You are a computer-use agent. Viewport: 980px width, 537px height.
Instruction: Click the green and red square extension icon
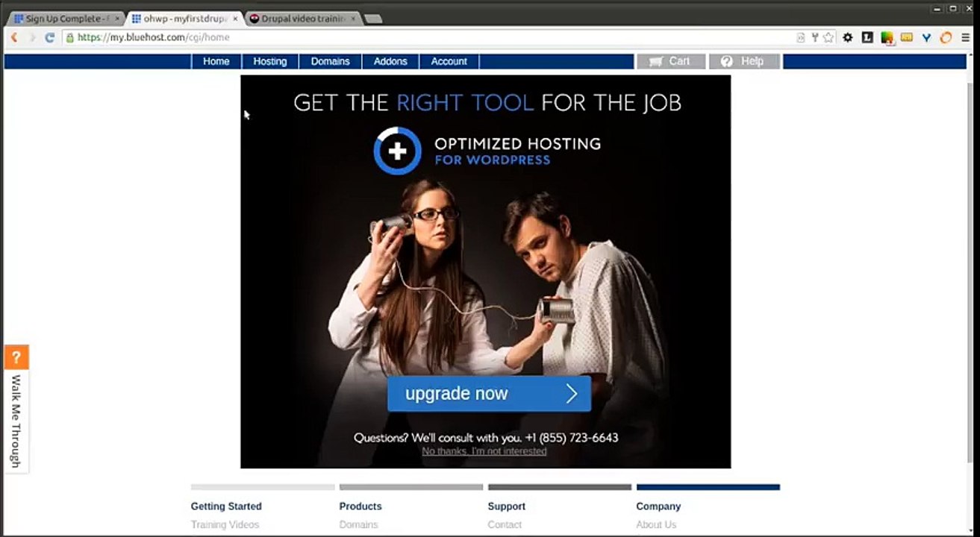click(x=887, y=37)
